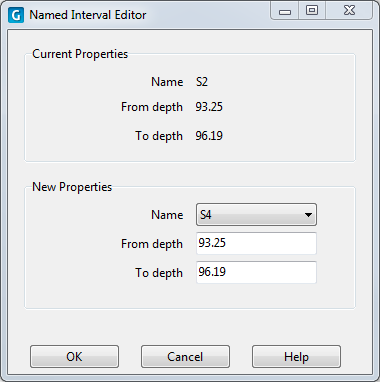
Task: Close the dialog using the X button
Action: click(349, 11)
